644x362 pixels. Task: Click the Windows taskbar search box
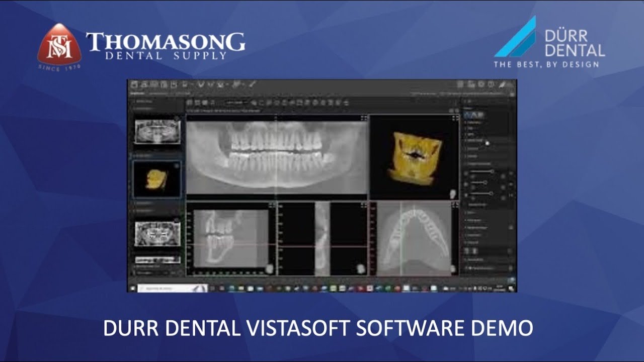pyautogui.click(x=172, y=289)
